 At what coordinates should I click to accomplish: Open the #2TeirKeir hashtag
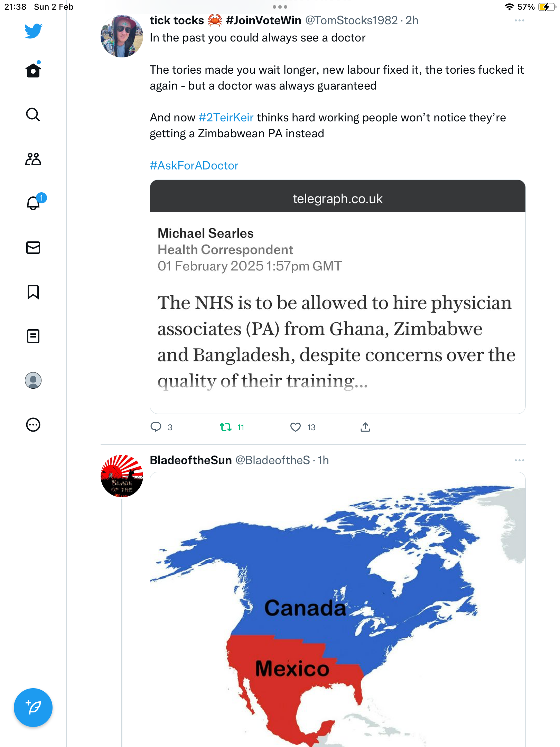point(226,118)
